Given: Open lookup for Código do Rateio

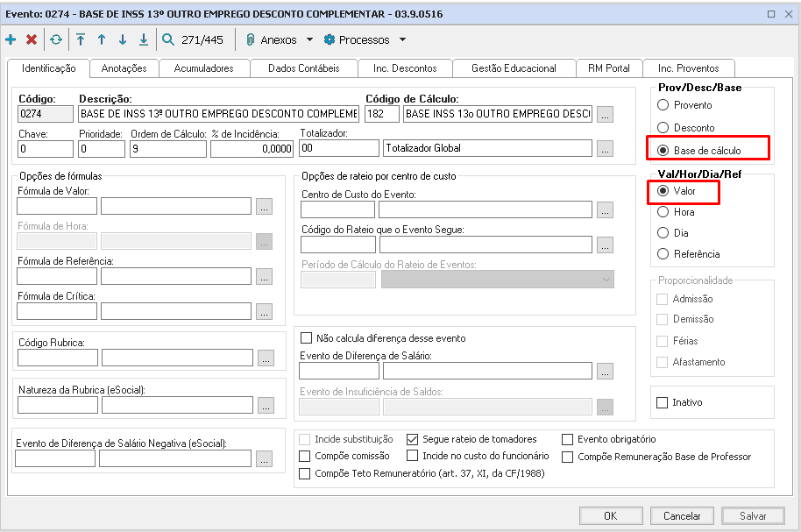Looking at the screenshot, I should (x=606, y=245).
